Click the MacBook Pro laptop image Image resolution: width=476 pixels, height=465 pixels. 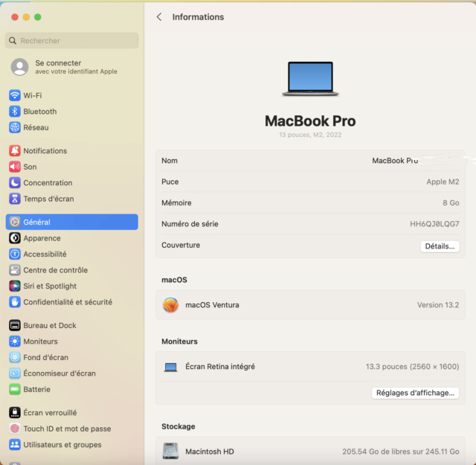310,79
